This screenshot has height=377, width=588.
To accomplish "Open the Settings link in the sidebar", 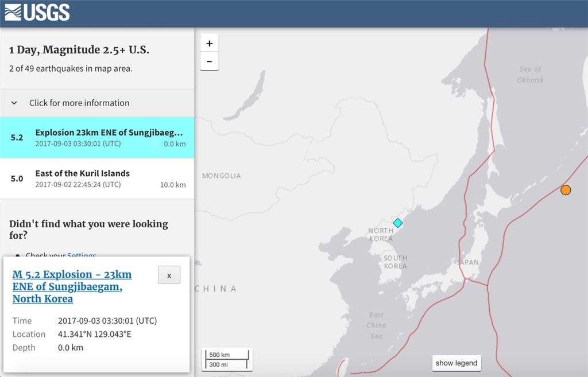I will click(82, 255).
